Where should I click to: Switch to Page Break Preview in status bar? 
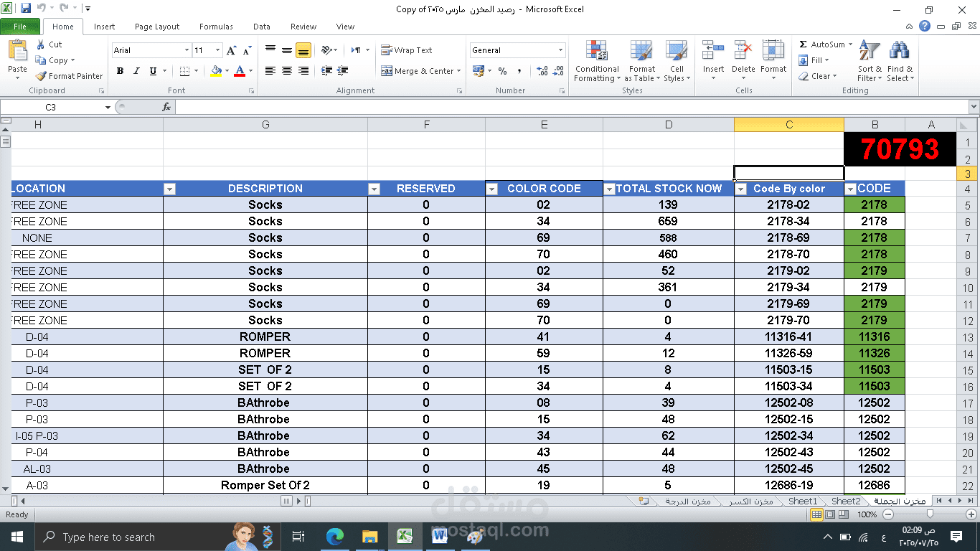point(842,514)
